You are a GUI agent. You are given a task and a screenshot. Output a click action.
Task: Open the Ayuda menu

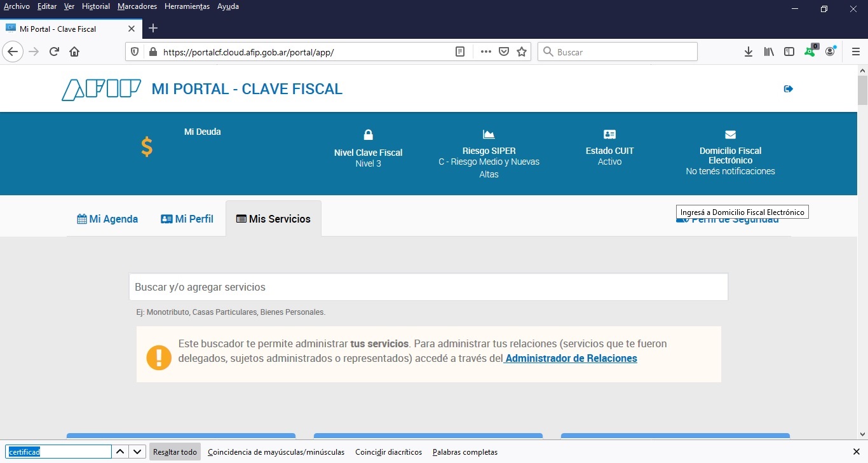coord(228,6)
